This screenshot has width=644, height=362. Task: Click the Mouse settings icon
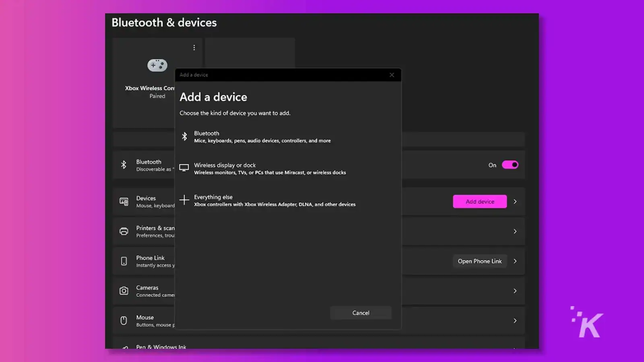124,321
